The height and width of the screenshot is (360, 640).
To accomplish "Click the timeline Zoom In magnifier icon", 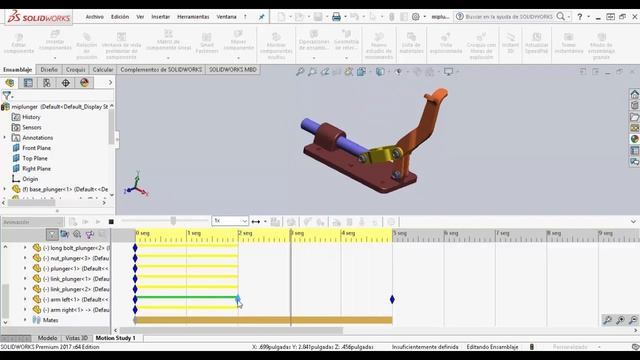I will tap(620, 320).
